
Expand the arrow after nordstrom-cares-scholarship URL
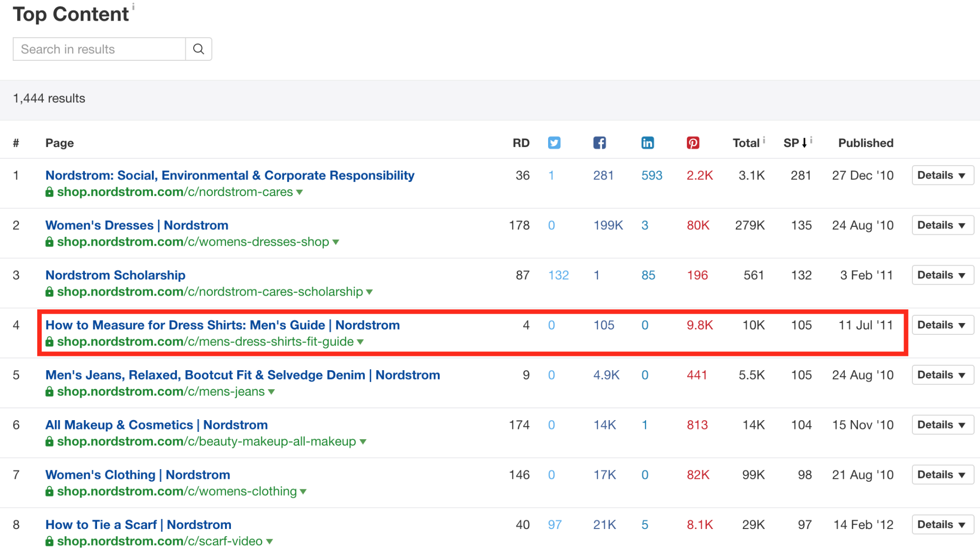[370, 292]
